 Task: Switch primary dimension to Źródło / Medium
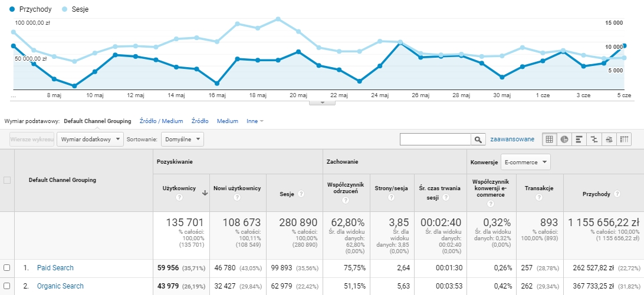[x=161, y=121]
